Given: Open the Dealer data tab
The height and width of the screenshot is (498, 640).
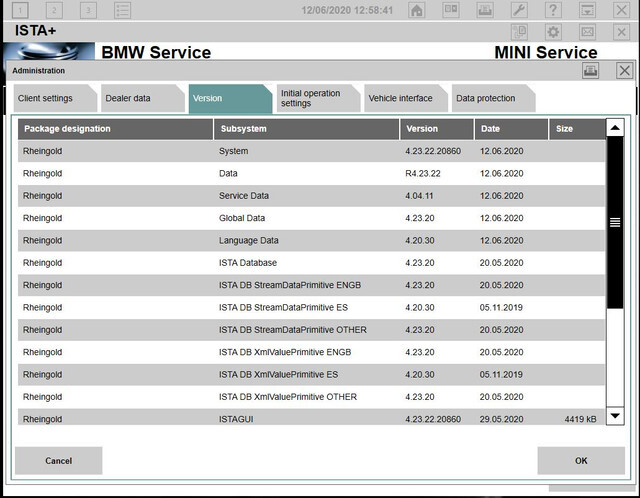Looking at the screenshot, I should [x=143, y=98].
